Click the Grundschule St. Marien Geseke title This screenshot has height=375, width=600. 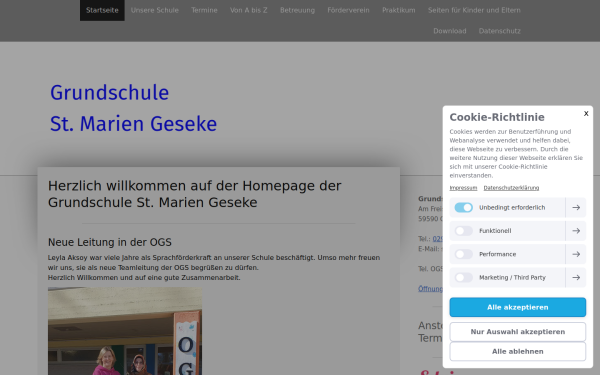tap(133, 108)
